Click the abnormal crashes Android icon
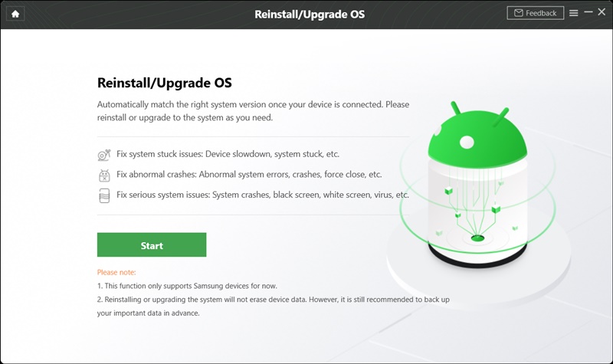The width and height of the screenshot is (613, 364). [104, 175]
